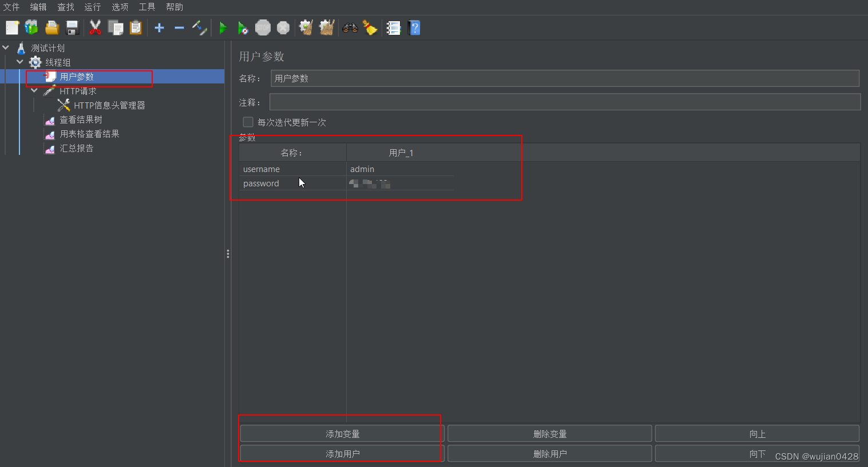Viewport: 868px width, 467px height.
Task: Click the blurred password value cell
Action: click(400, 183)
